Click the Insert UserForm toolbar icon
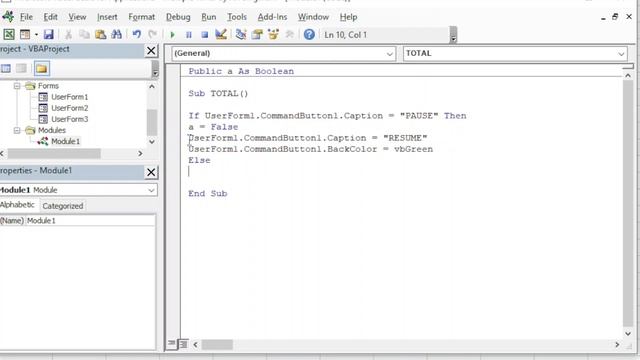Viewport: 640px width, 360px height. pos(25,35)
